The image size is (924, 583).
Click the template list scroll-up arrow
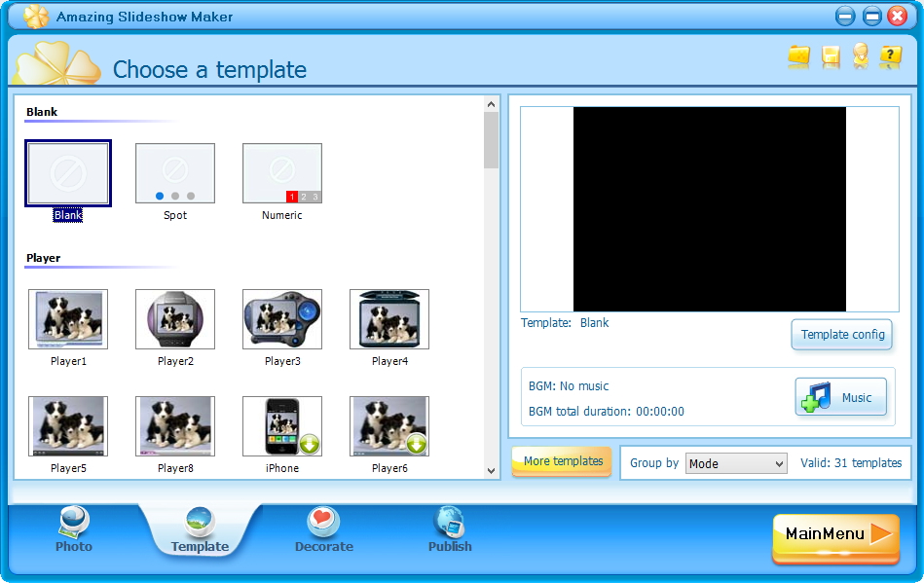[491, 104]
